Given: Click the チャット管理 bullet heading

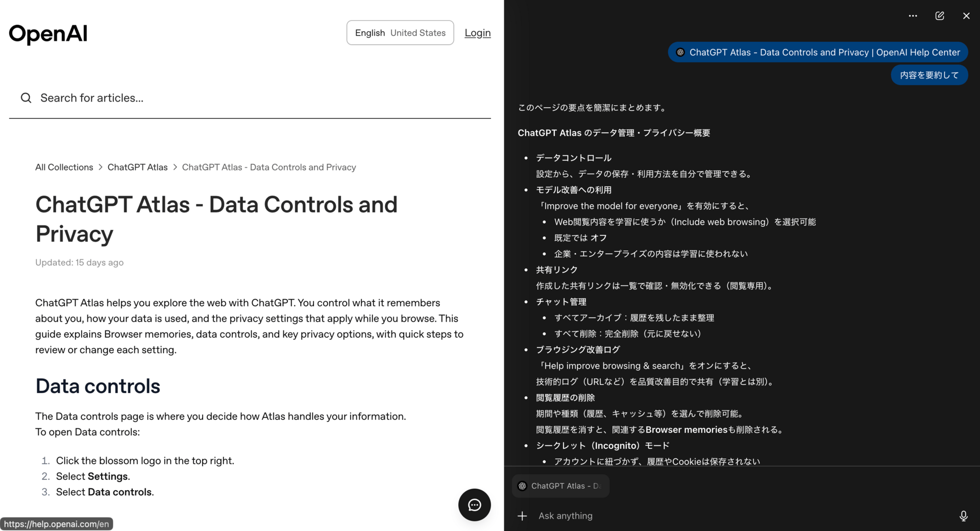Looking at the screenshot, I should [561, 302].
